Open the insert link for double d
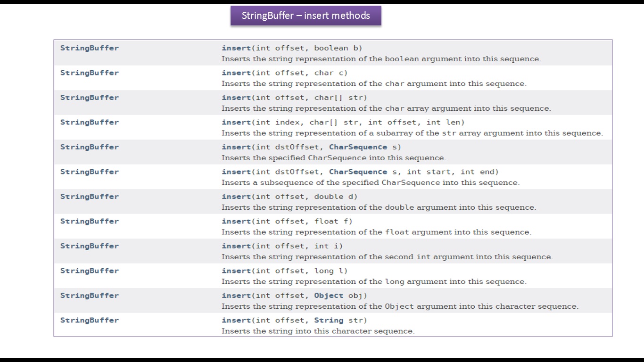 click(236, 197)
